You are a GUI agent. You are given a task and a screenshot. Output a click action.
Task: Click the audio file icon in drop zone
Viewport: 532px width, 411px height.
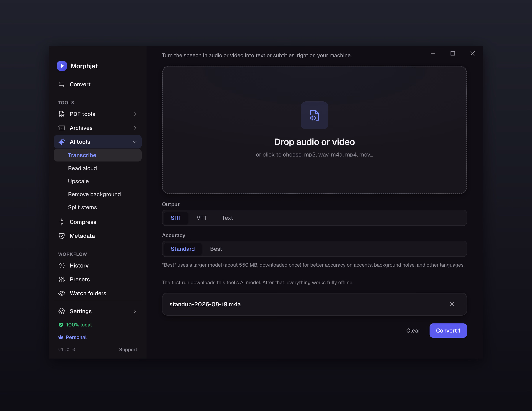(314, 115)
